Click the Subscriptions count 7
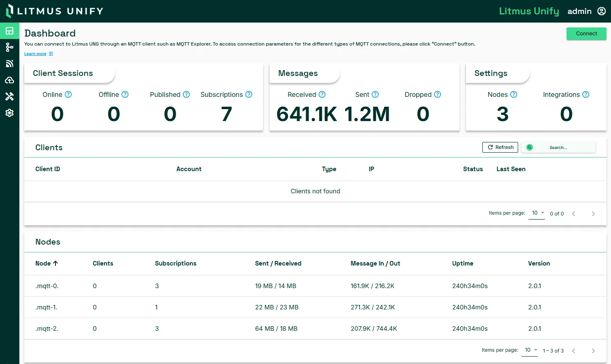The image size is (611, 364). [x=226, y=114]
